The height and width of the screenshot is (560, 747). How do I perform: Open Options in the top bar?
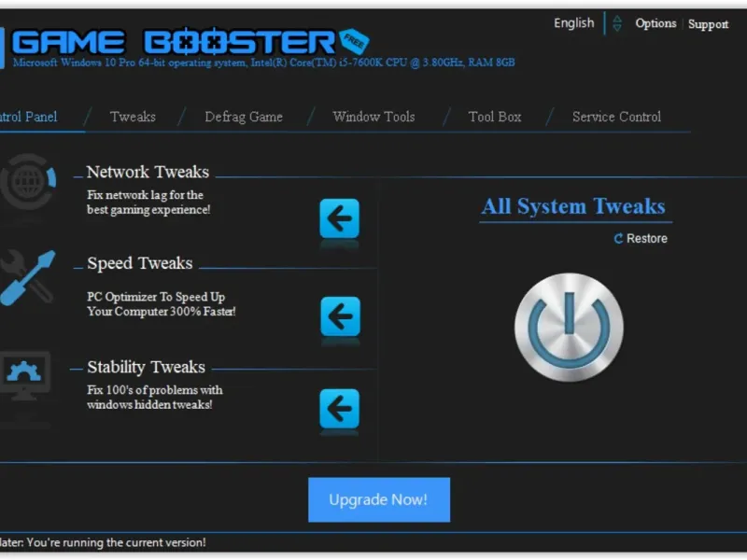coord(655,23)
